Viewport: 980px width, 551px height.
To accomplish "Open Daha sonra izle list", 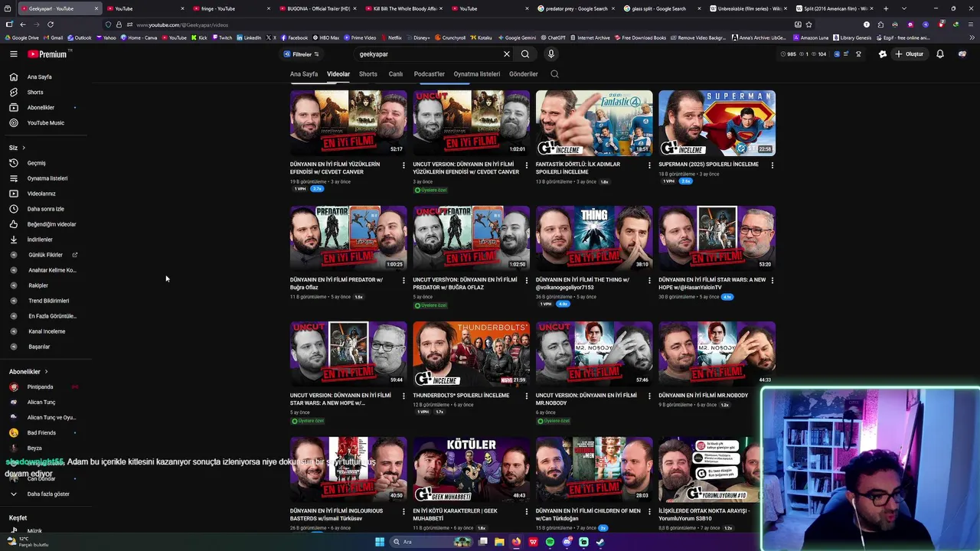I will pyautogui.click(x=46, y=209).
